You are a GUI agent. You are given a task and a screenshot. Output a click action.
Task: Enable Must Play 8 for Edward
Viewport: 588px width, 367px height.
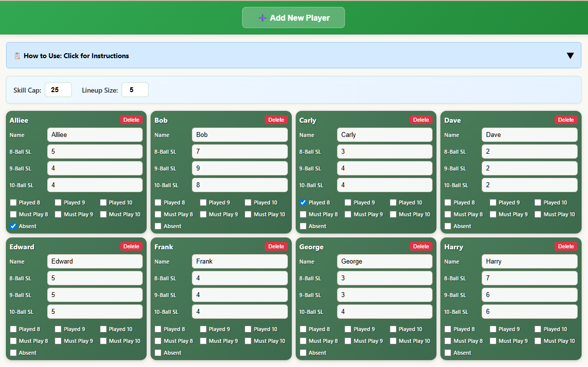pos(13,341)
